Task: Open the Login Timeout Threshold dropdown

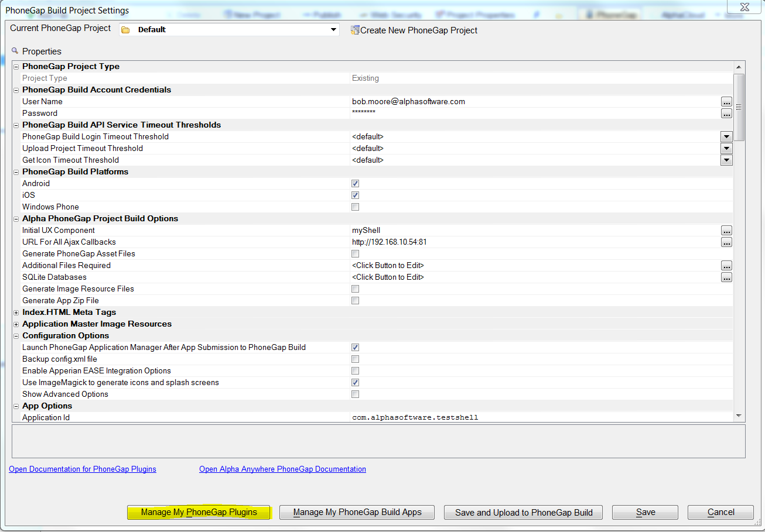Action: pyautogui.click(x=726, y=137)
